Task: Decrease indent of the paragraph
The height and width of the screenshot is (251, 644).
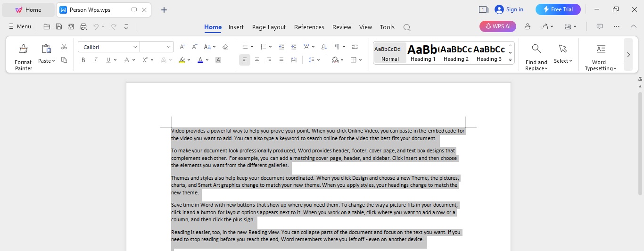Action: point(281,47)
